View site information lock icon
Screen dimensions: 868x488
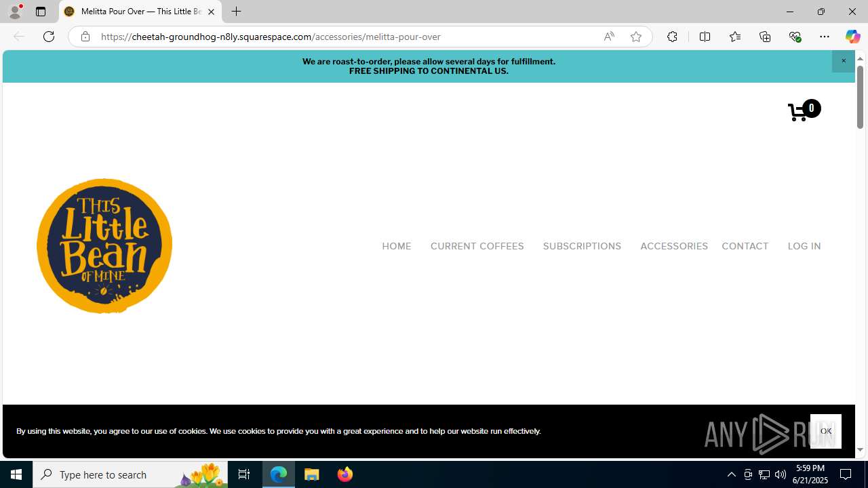click(85, 37)
